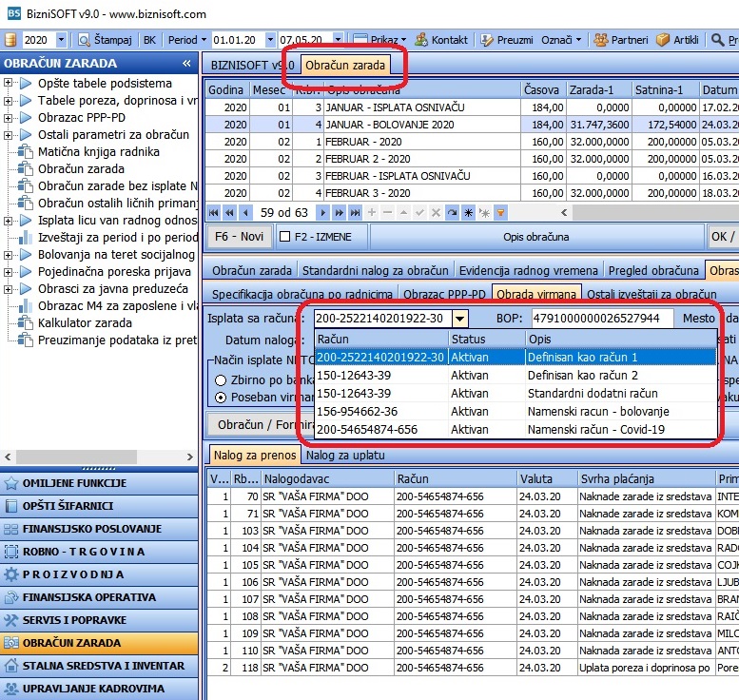739x700 pixels.
Task: Jump forward a page of records
Action: click(x=339, y=213)
